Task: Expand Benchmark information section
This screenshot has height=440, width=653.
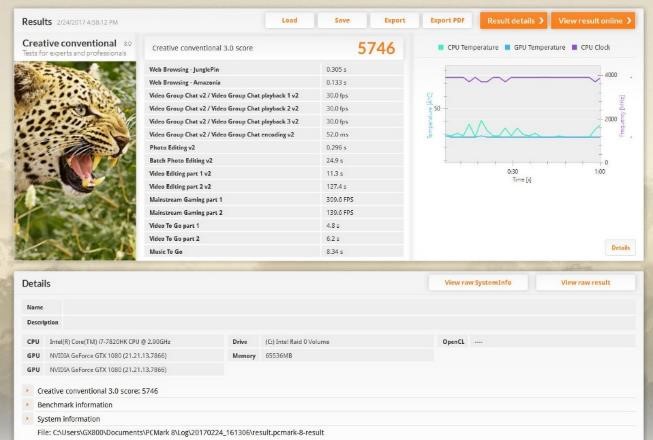Action: click(x=27, y=405)
